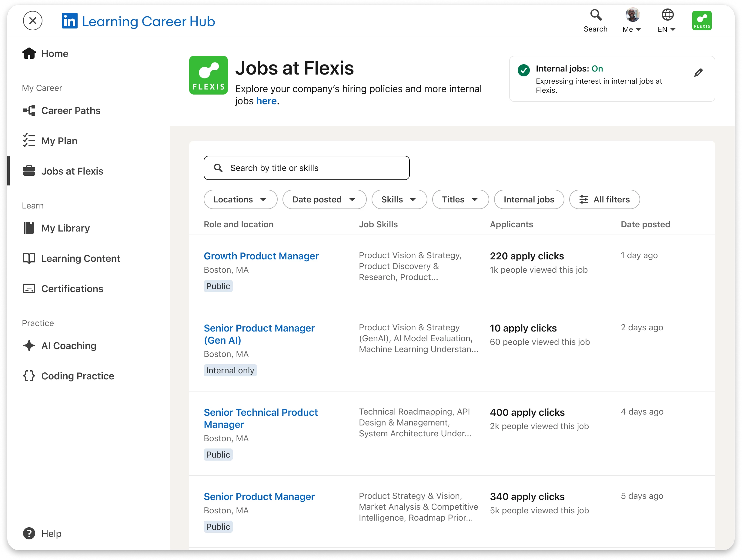
Task: Click the Coding Practice braces icon
Action: pyautogui.click(x=29, y=375)
